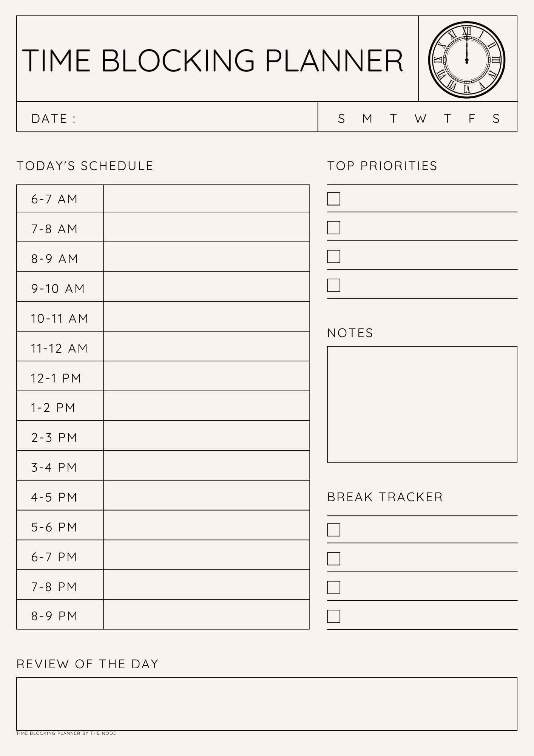Click the 3-4 PM time label
The image size is (534, 756).
coord(54,468)
